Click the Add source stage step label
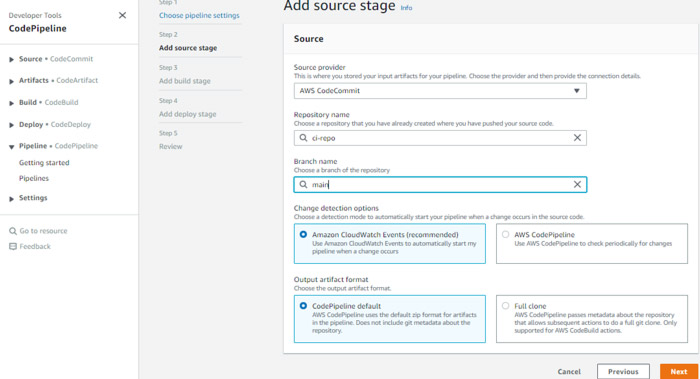 click(188, 48)
